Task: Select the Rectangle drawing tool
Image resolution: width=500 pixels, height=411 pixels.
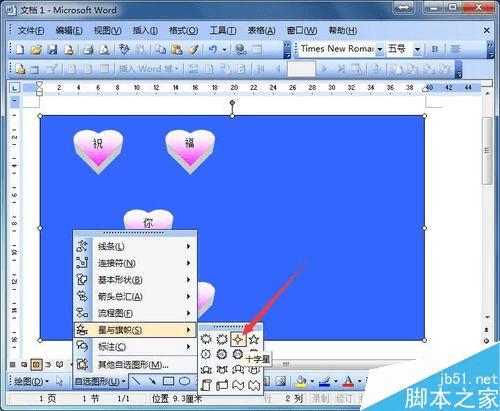Action: 168,381
